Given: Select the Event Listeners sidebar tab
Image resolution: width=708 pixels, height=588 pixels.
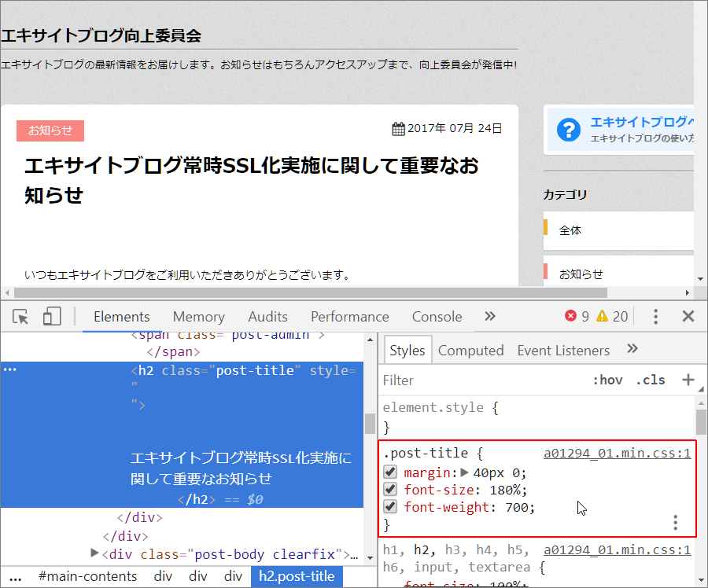Looking at the screenshot, I should point(563,351).
